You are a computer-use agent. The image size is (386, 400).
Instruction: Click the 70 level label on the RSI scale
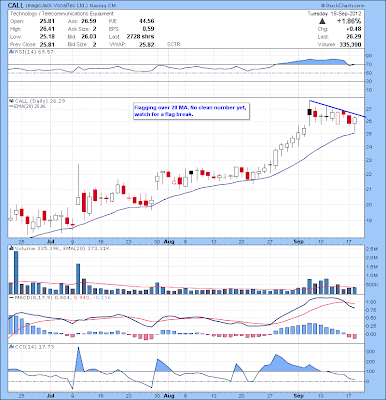point(369,64)
